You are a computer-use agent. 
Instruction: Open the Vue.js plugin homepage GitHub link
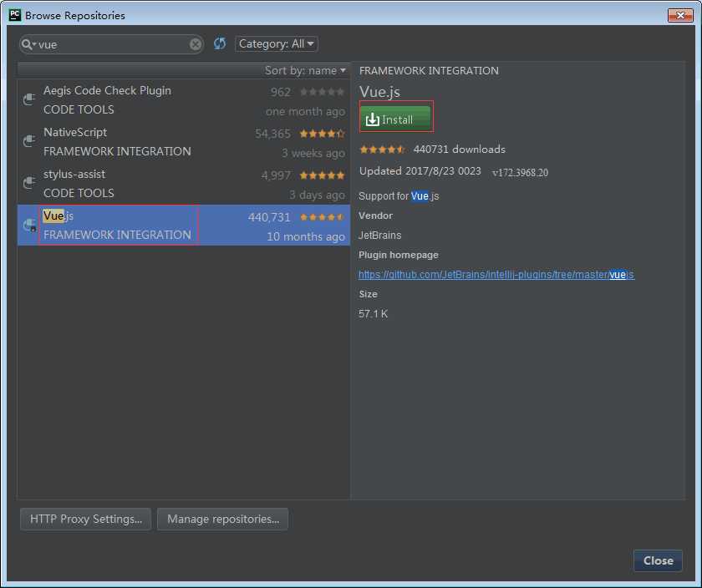click(x=496, y=275)
